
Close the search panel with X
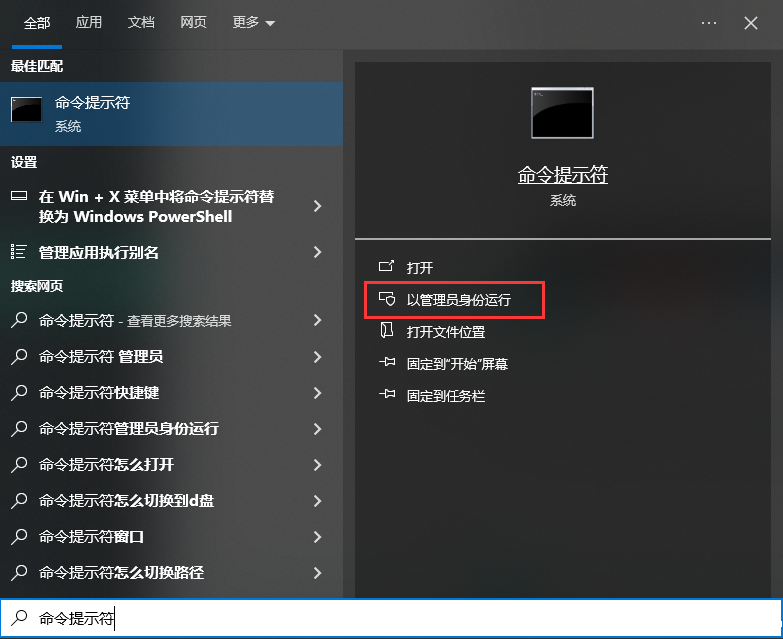[x=751, y=23]
